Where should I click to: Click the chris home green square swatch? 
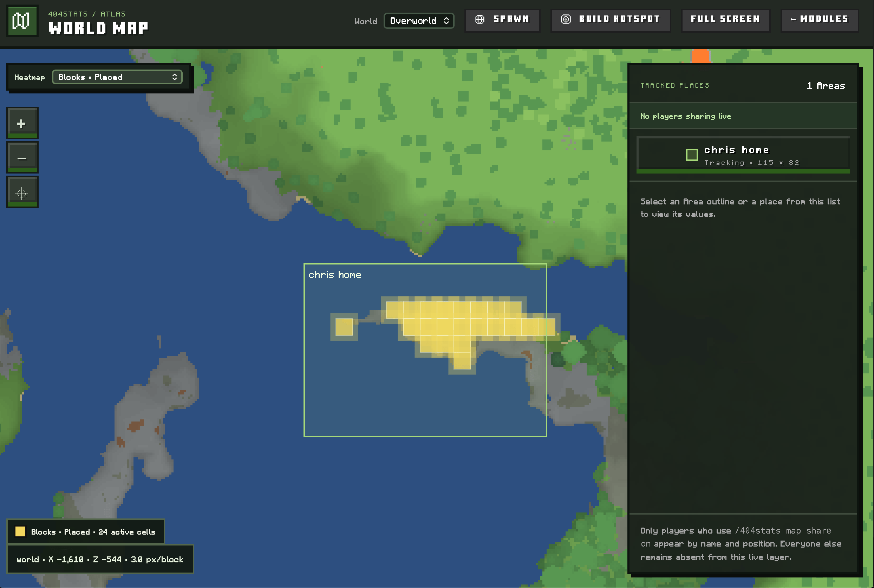pyautogui.click(x=691, y=155)
